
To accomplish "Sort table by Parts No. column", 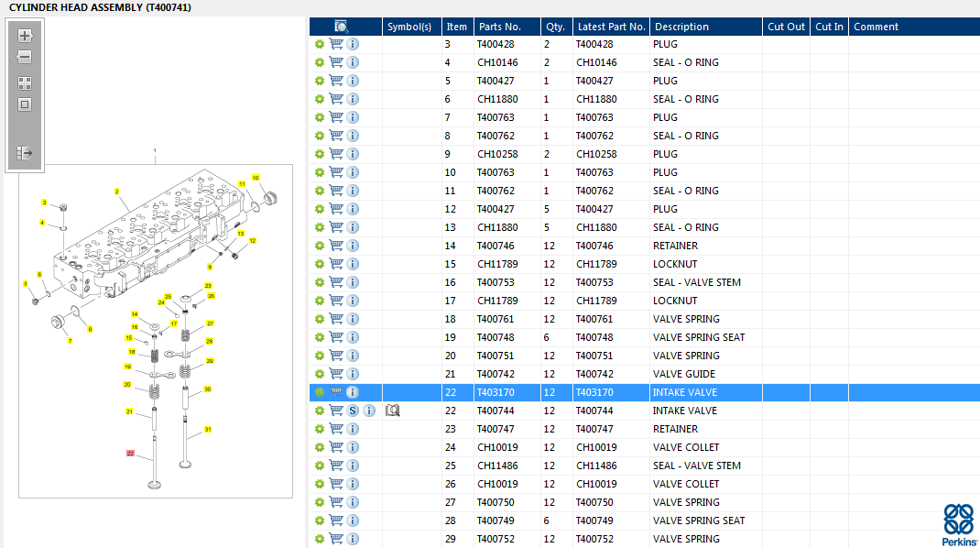I will click(x=500, y=27).
